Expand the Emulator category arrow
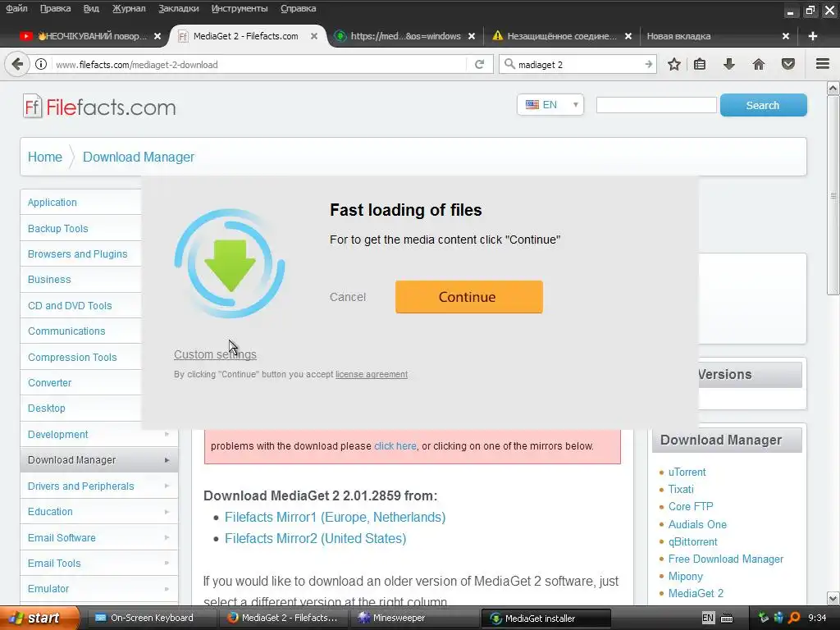 point(167,589)
